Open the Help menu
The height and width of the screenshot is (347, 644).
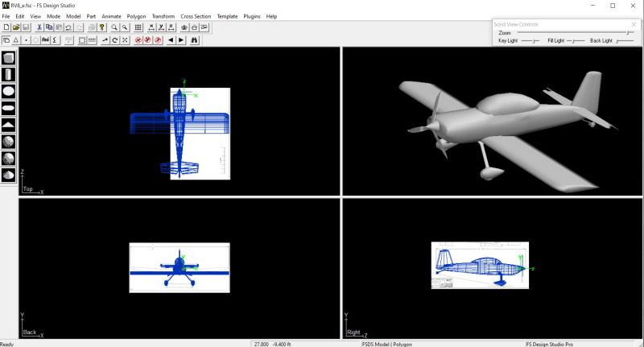click(x=271, y=16)
